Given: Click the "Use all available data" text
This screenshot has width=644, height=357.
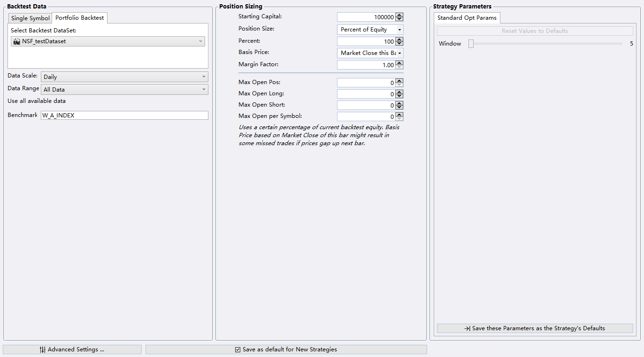Looking at the screenshot, I should pos(37,101).
